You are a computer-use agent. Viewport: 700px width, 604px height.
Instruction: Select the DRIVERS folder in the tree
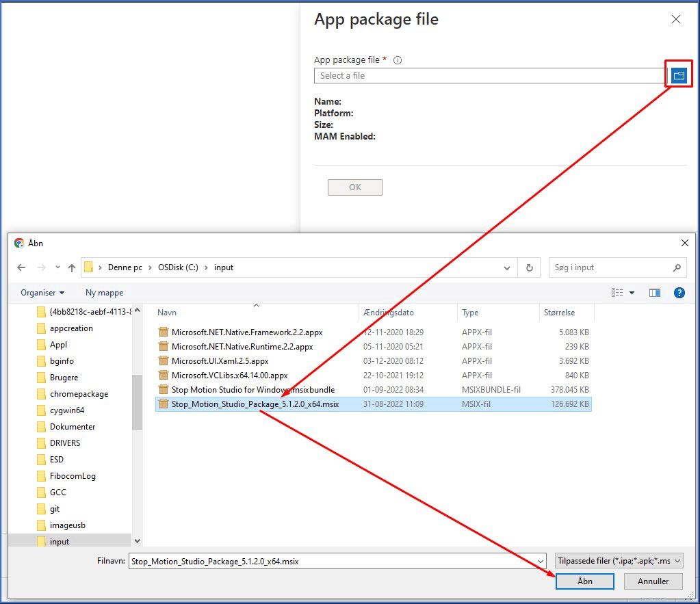[x=65, y=443]
